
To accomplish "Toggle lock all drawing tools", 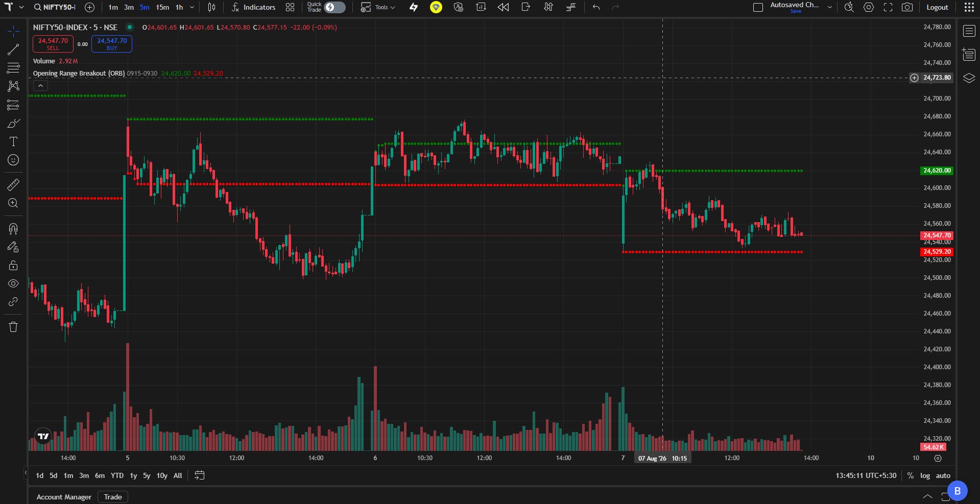I will (x=13, y=266).
